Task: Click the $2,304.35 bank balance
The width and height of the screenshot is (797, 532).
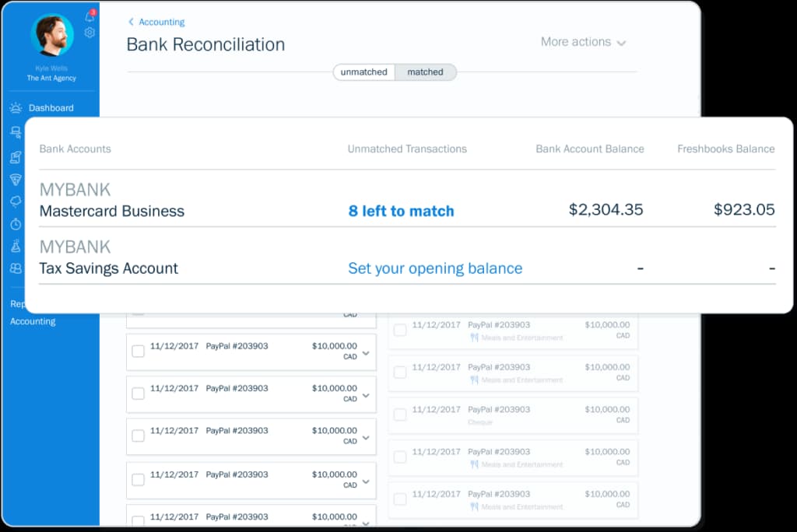Action: coord(606,209)
